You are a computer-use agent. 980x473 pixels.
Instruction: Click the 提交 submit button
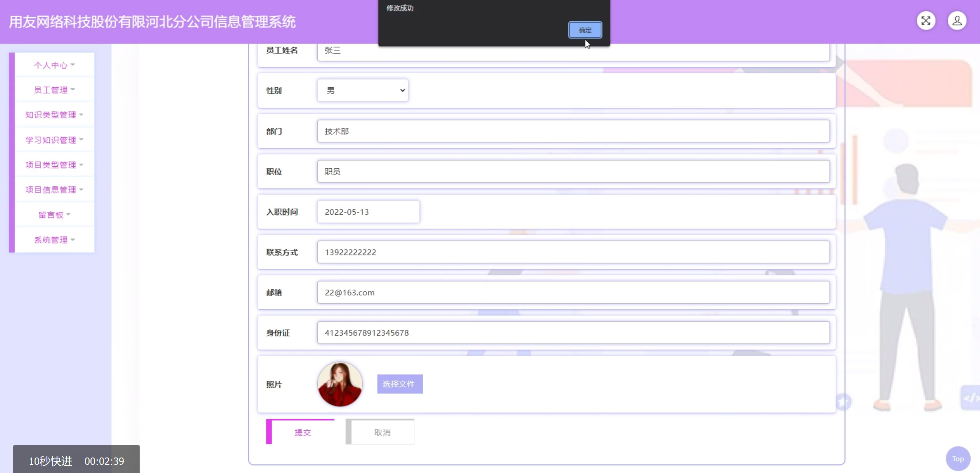(x=302, y=432)
